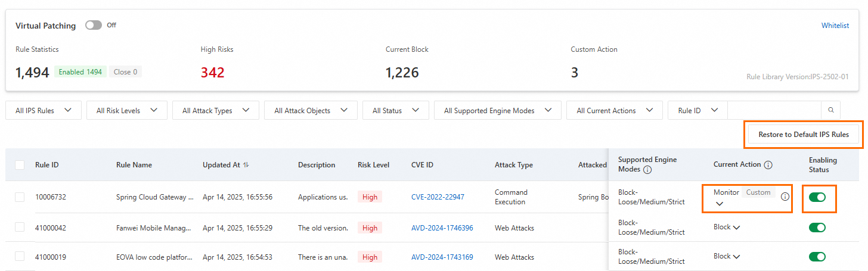Click the Rule ID column header
This screenshot has height=271, width=868.
click(x=47, y=165)
